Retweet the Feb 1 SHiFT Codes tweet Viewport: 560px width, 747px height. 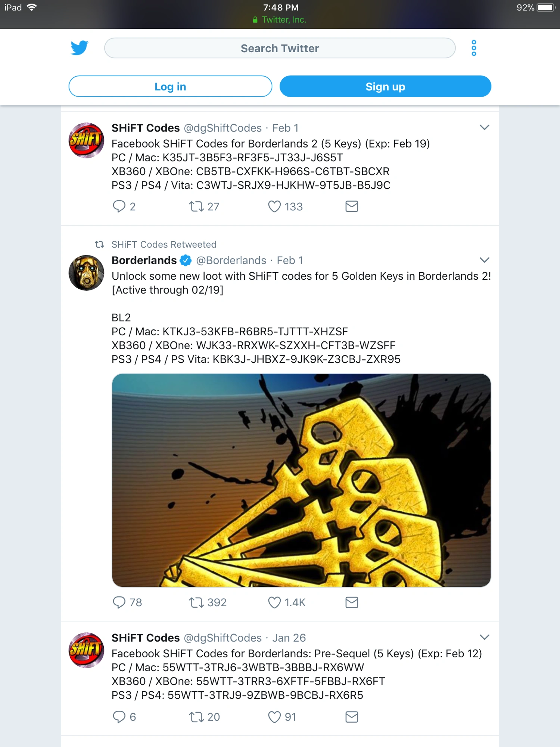pyautogui.click(x=196, y=207)
